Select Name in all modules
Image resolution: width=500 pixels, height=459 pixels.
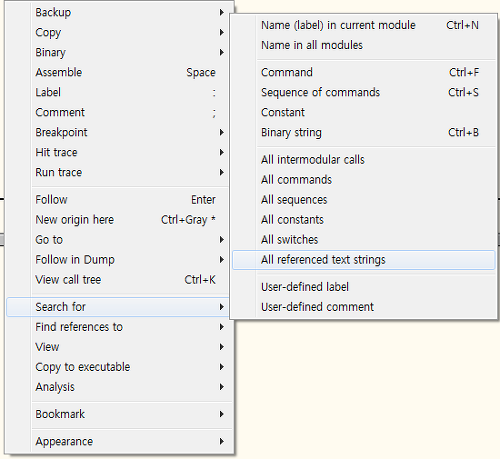coord(364,45)
